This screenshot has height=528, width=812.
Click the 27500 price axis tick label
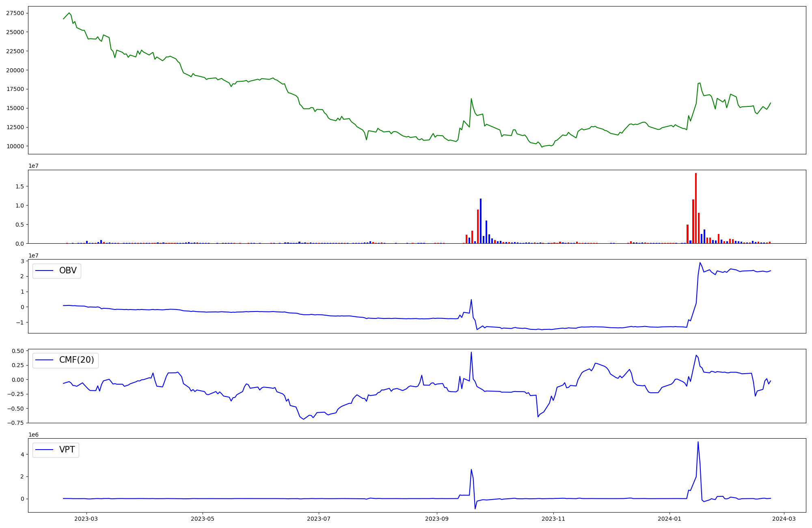[15, 13]
